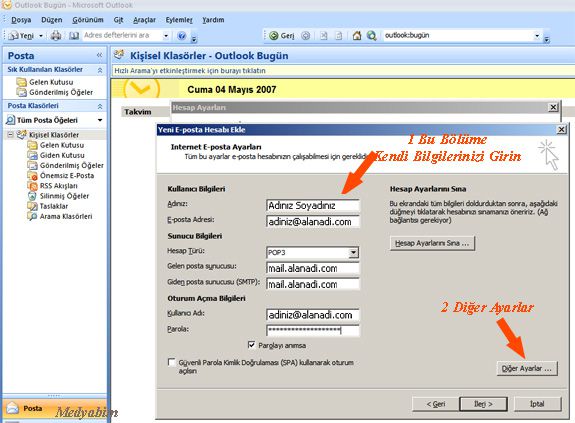Open the Address Book icon
Viewport: 575px width, 423px height.
(x=74, y=36)
